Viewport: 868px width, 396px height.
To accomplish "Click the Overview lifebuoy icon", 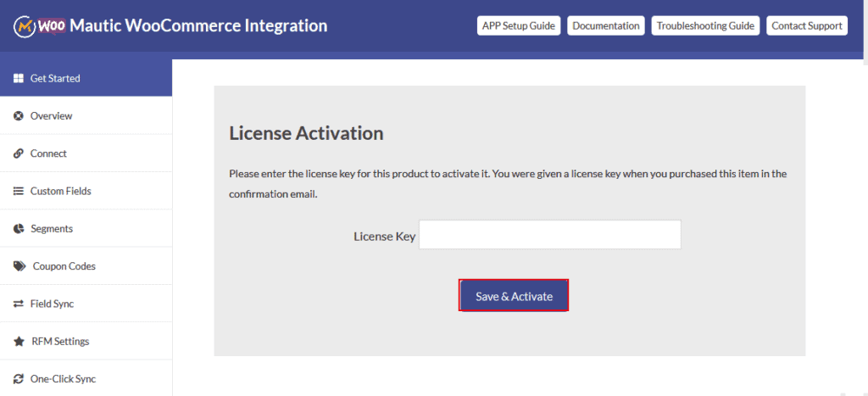I will [x=19, y=116].
